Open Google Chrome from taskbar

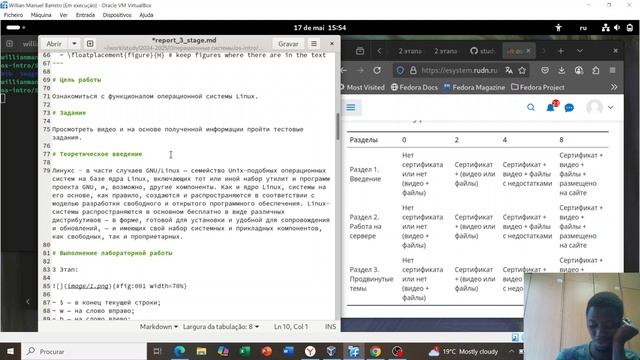tap(376, 351)
